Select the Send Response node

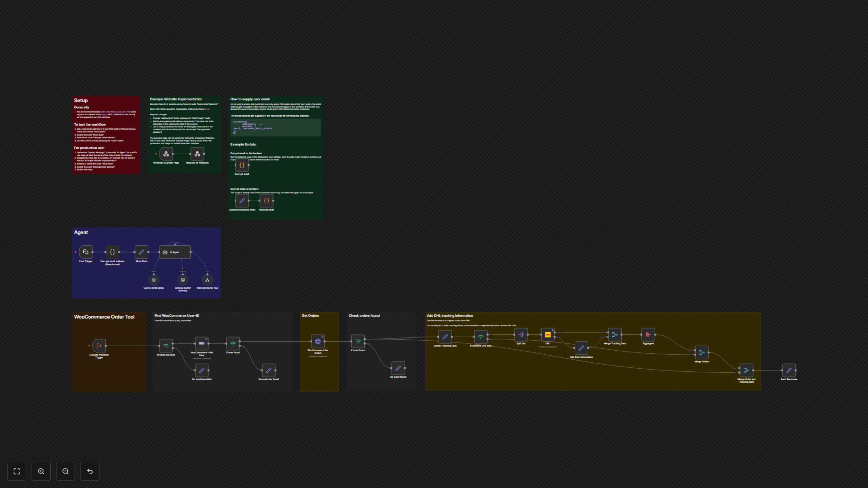tap(788, 370)
